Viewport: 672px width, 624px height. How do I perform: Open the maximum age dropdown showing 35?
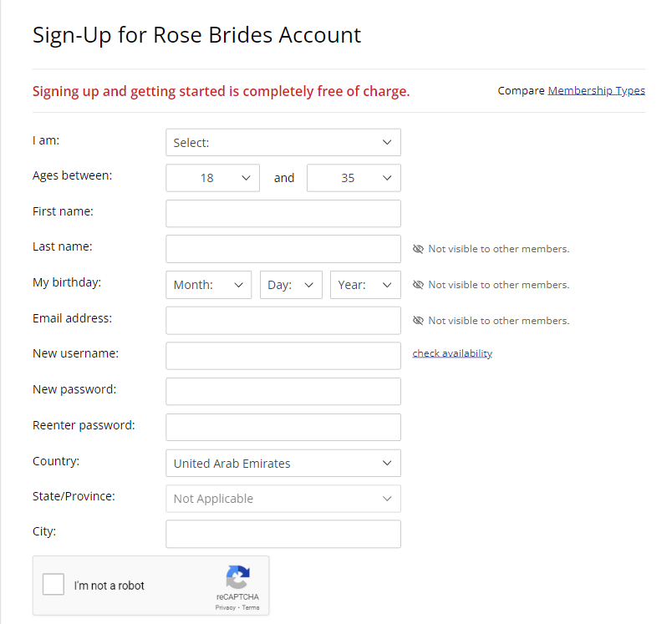354,177
